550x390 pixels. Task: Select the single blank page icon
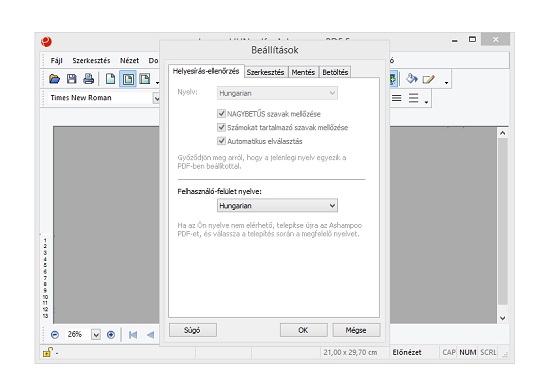coord(110,79)
